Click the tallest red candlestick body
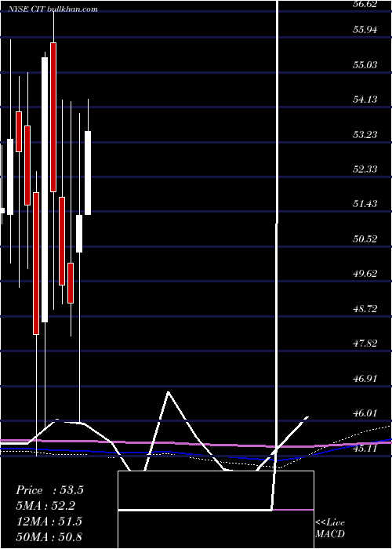The height and width of the screenshot is (549, 392). pyautogui.click(x=53, y=118)
